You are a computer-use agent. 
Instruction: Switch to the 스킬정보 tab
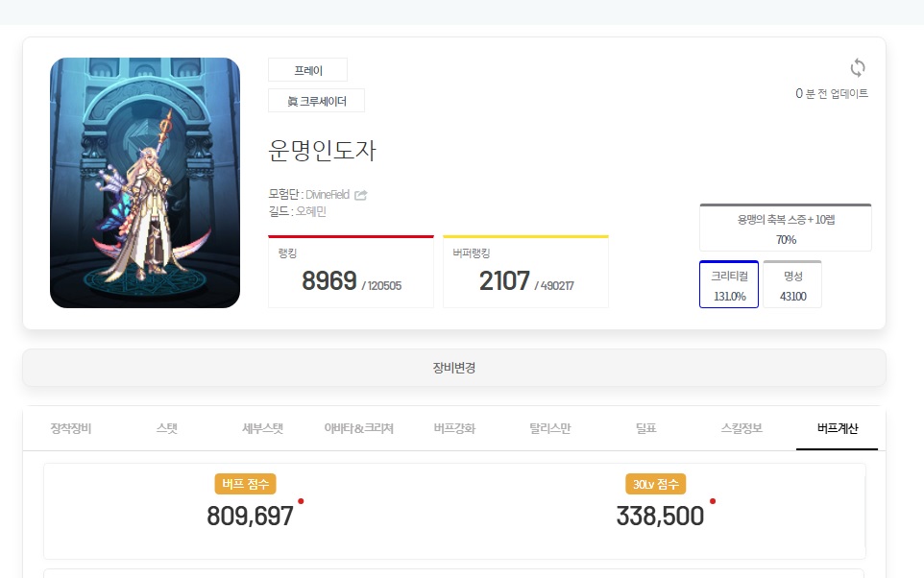click(742, 428)
